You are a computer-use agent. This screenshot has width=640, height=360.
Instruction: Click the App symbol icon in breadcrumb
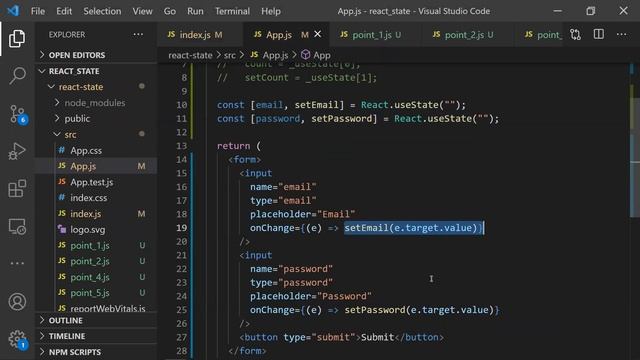tap(305, 55)
